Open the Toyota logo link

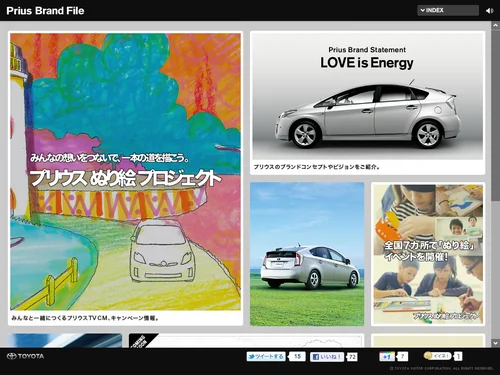25,356
